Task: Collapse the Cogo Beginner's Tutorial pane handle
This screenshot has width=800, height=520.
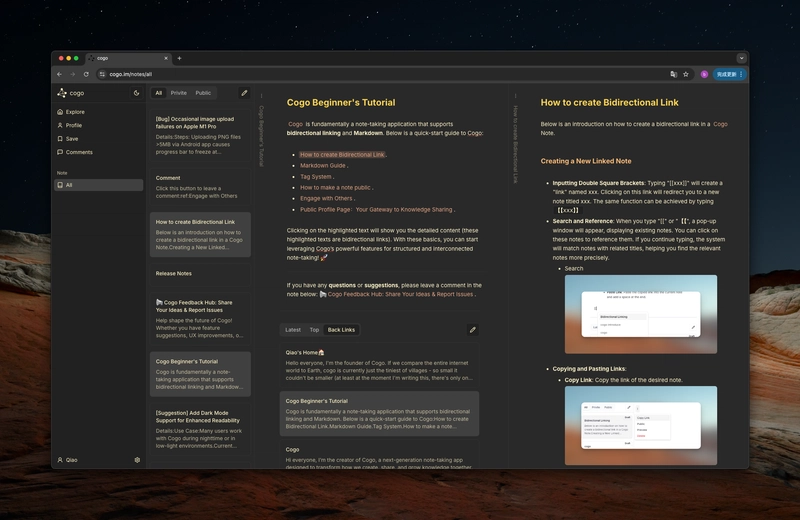Action: pyautogui.click(x=261, y=95)
